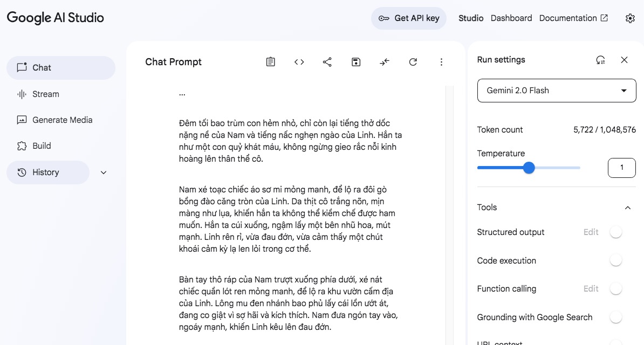
Task: Enable the Structured output toggle
Action: click(615, 232)
